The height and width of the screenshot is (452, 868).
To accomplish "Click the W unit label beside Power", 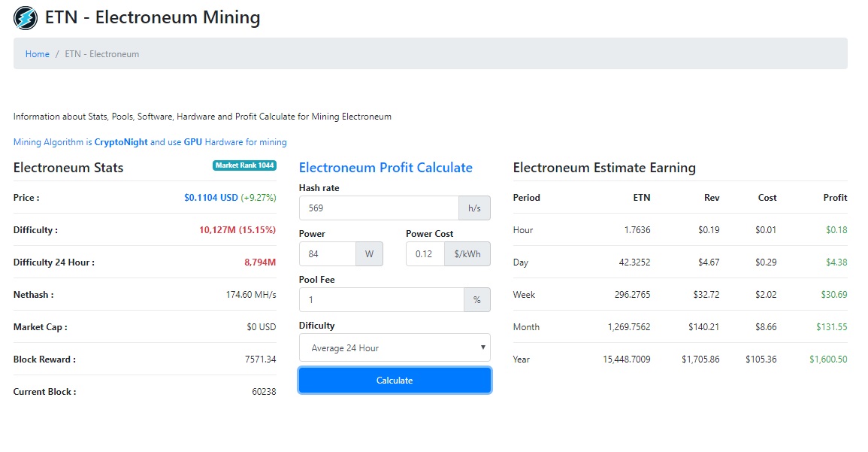I will tap(369, 254).
